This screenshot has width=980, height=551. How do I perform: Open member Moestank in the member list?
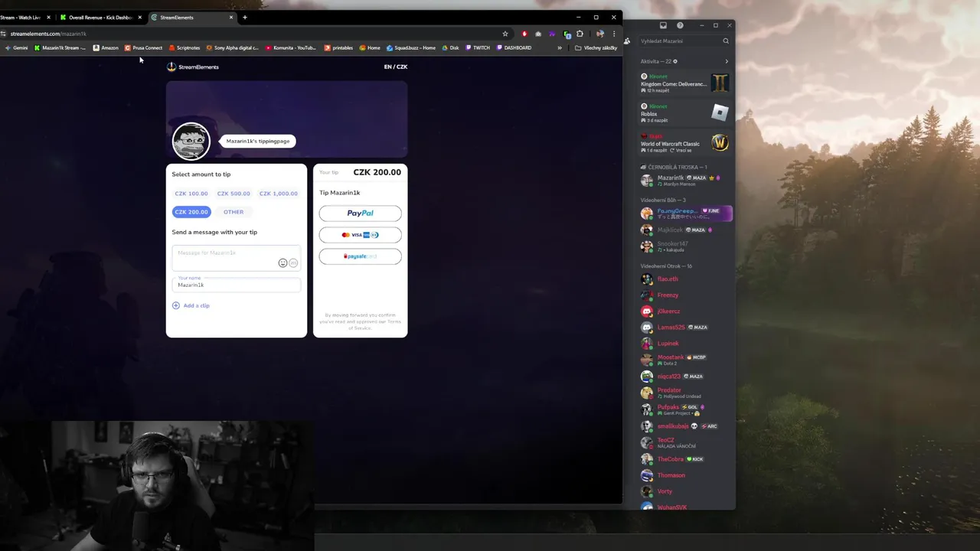pyautogui.click(x=686, y=360)
